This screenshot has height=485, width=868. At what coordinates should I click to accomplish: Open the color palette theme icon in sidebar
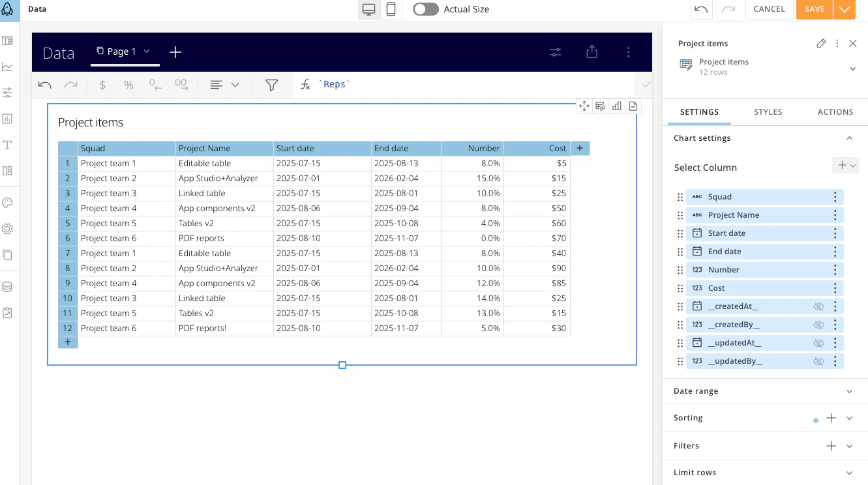pyautogui.click(x=8, y=203)
